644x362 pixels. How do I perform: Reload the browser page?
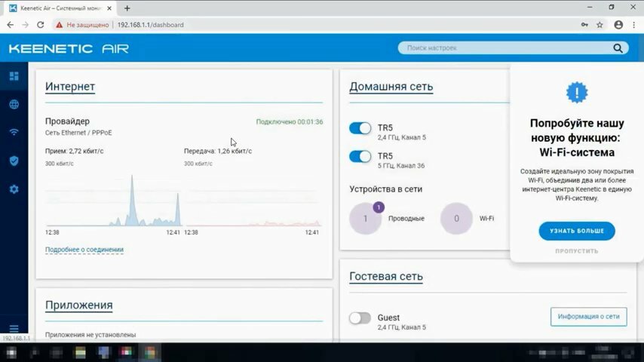[x=40, y=25]
